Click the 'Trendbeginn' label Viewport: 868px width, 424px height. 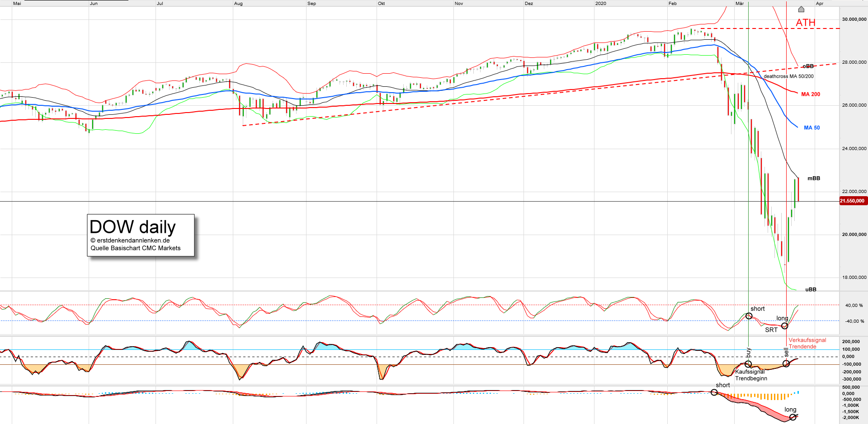pos(751,378)
